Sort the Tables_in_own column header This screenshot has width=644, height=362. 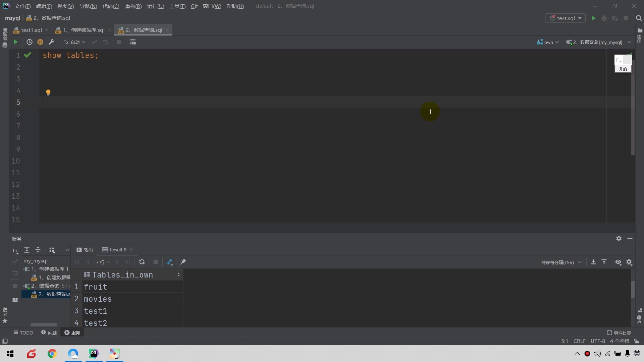[122, 275]
